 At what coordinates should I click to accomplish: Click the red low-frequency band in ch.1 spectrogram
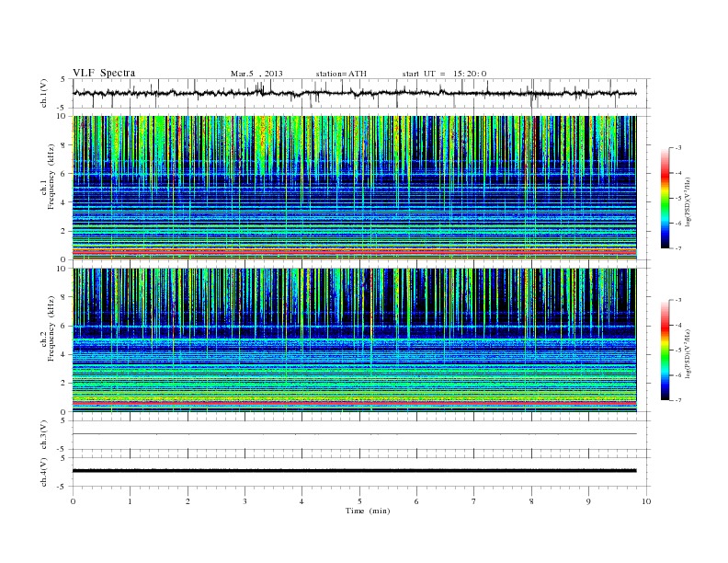point(354,252)
